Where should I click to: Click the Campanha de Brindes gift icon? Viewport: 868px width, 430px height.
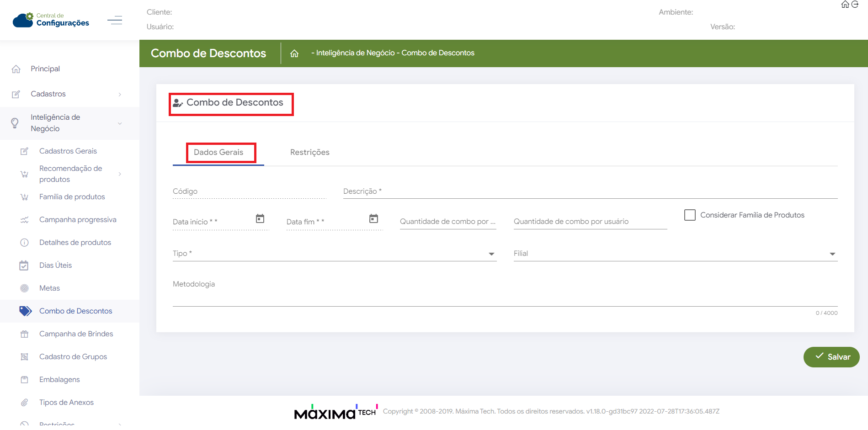click(x=24, y=334)
